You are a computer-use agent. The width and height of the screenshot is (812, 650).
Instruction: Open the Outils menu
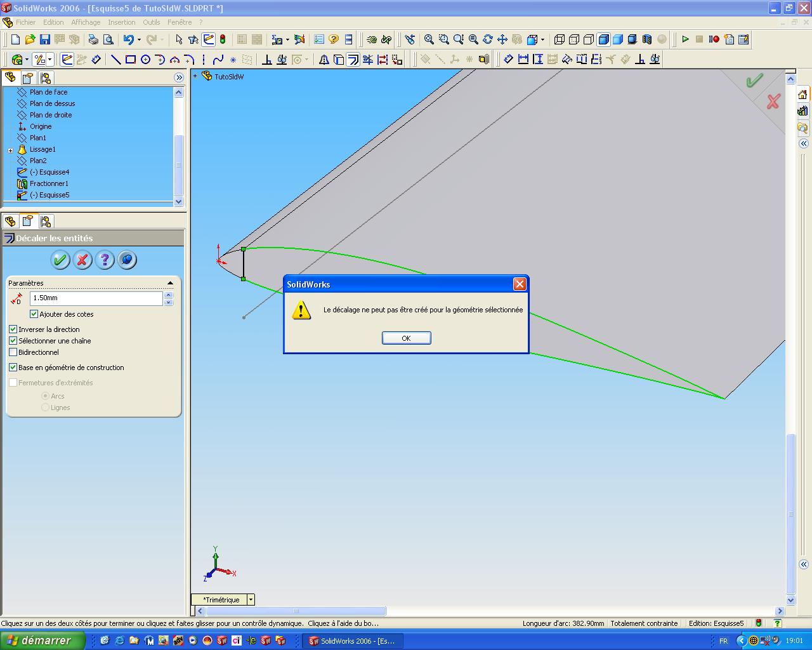click(152, 22)
